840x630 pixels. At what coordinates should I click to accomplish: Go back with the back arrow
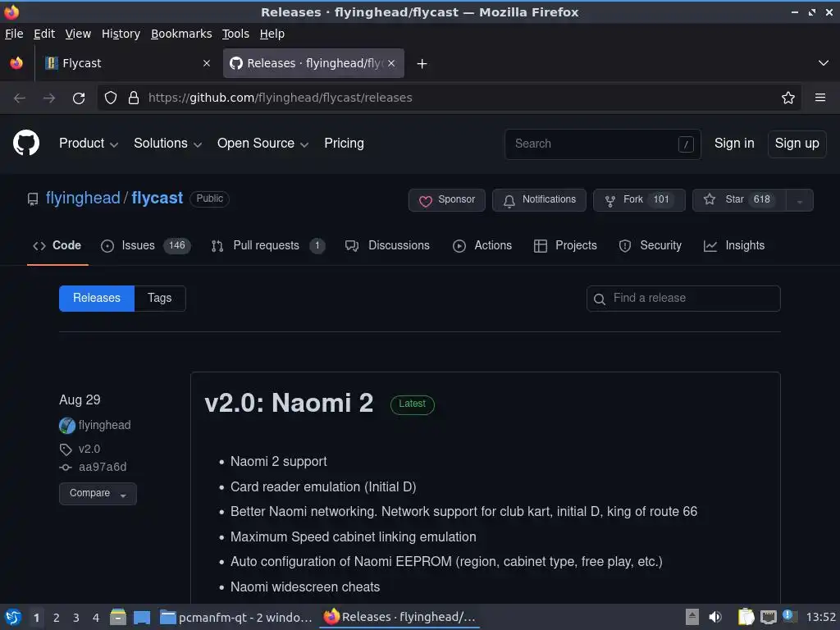tap(20, 98)
